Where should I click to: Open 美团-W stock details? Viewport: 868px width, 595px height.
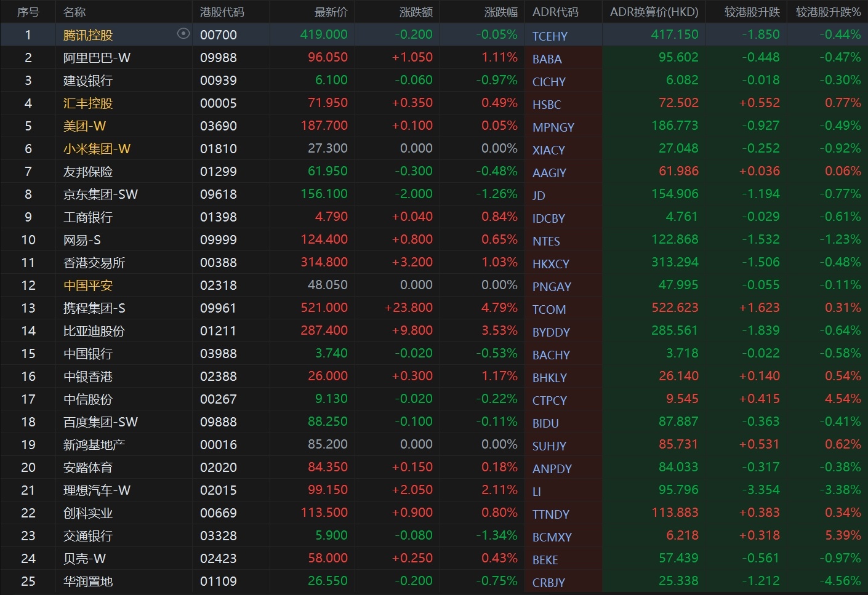pos(84,126)
